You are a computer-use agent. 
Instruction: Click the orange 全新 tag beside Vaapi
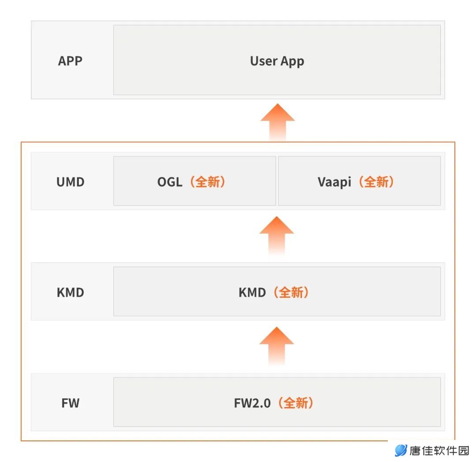coord(376,182)
